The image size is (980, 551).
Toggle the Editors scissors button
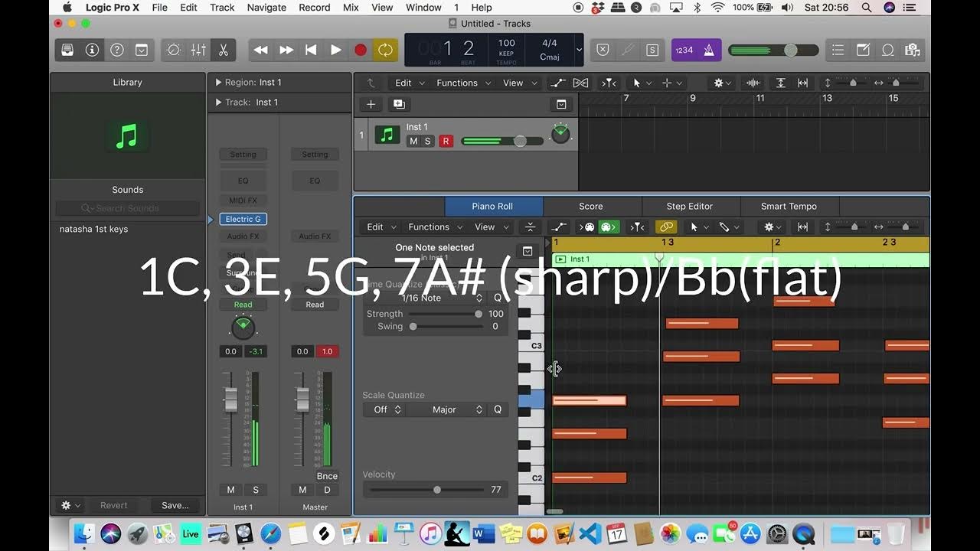click(223, 50)
